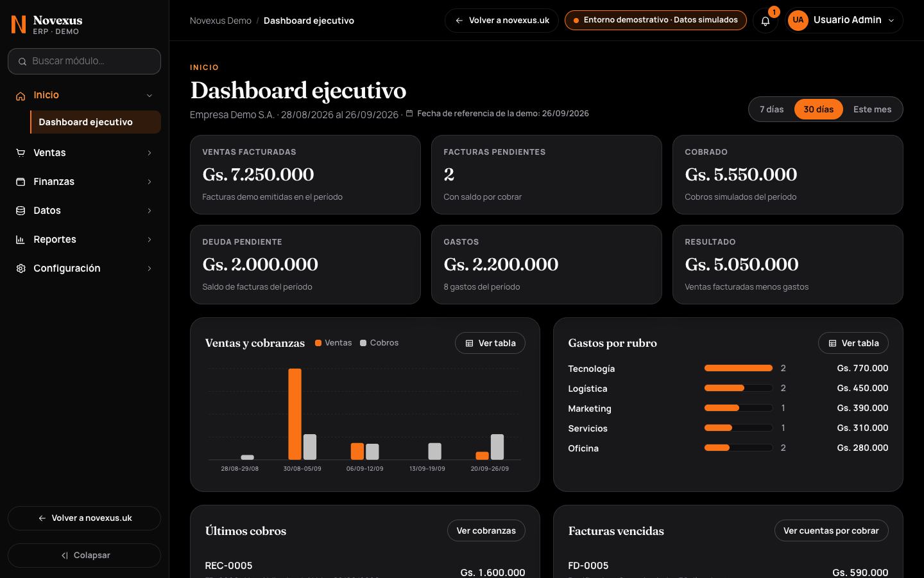924x578 pixels.
Task: Click the Datos database icon
Action: click(x=21, y=211)
